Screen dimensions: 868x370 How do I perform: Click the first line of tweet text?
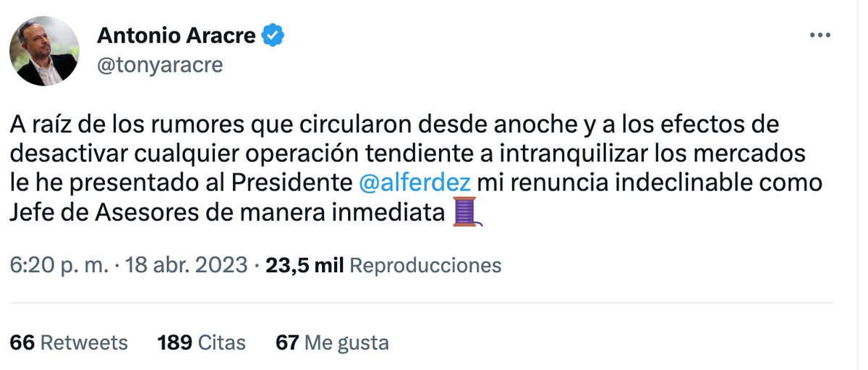[394, 125]
